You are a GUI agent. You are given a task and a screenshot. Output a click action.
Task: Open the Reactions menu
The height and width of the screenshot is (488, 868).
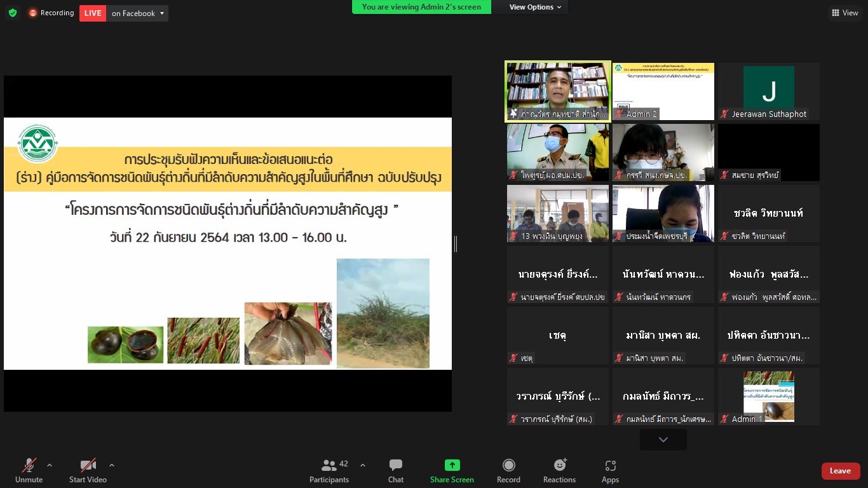(x=559, y=470)
